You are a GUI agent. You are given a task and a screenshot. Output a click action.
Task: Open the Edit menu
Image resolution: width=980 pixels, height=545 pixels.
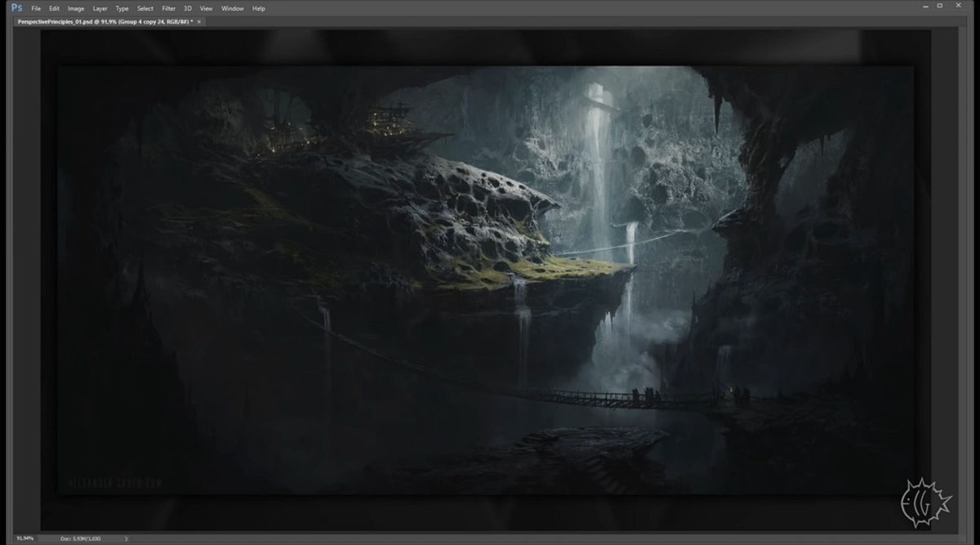coord(54,8)
